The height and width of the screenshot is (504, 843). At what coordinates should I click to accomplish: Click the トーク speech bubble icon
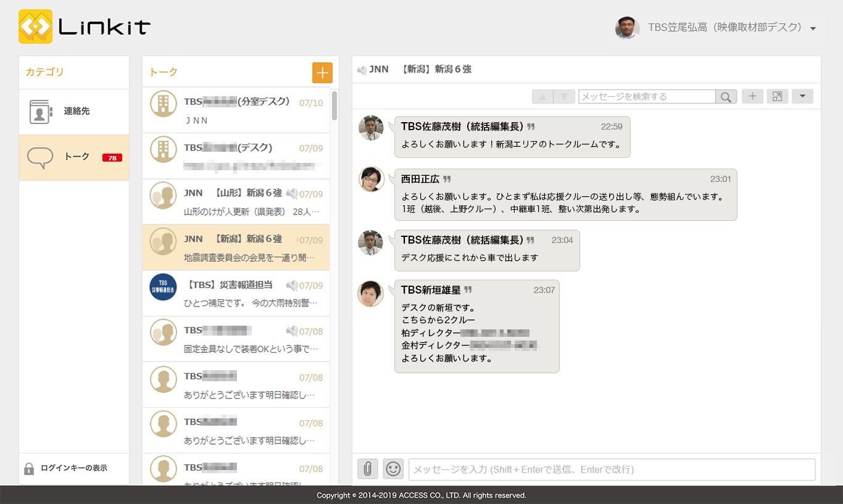(x=40, y=158)
